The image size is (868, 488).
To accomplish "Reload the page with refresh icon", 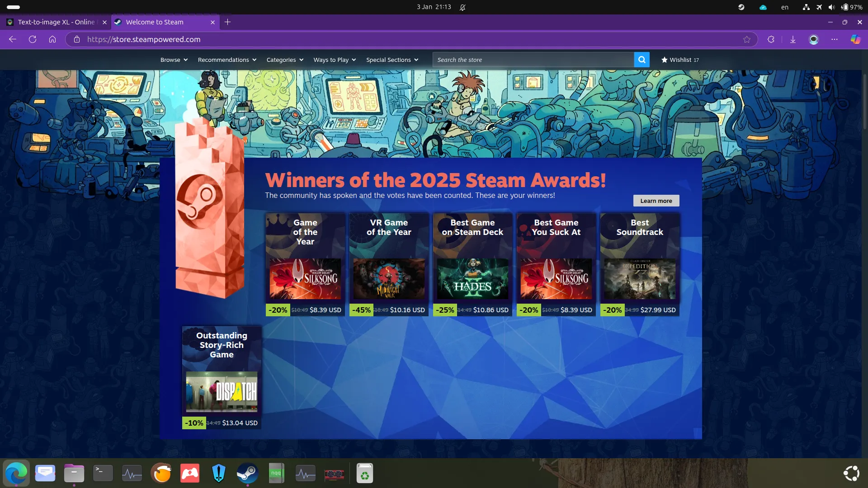I will click(x=33, y=39).
